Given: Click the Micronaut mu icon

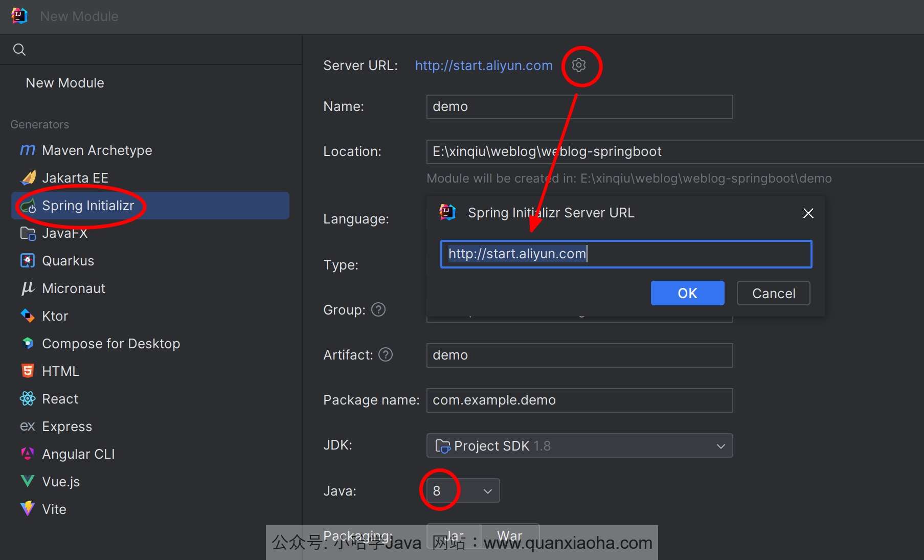Looking at the screenshot, I should [x=28, y=288].
